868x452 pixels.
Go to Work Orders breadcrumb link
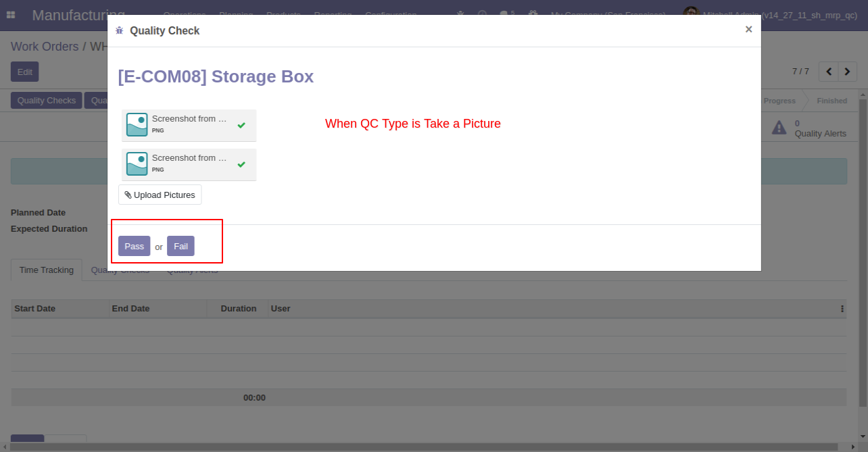click(x=45, y=47)
